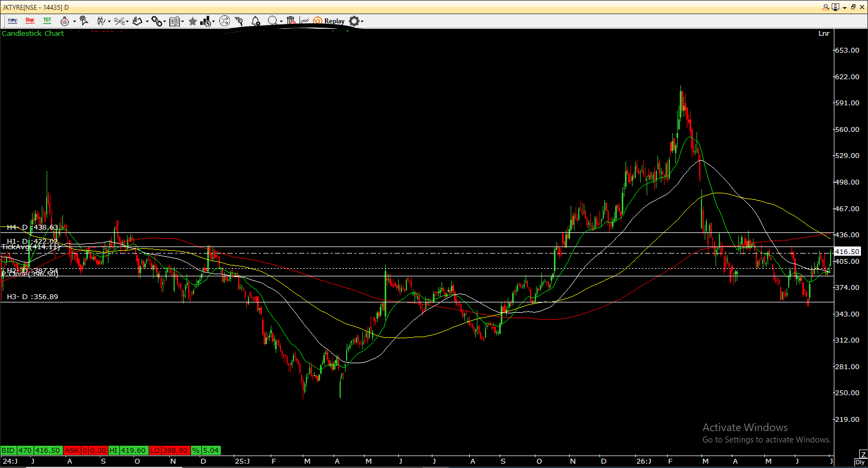Click the open book study icon
This screenshot has width=868, height=468.
click(x=175, y=21)
